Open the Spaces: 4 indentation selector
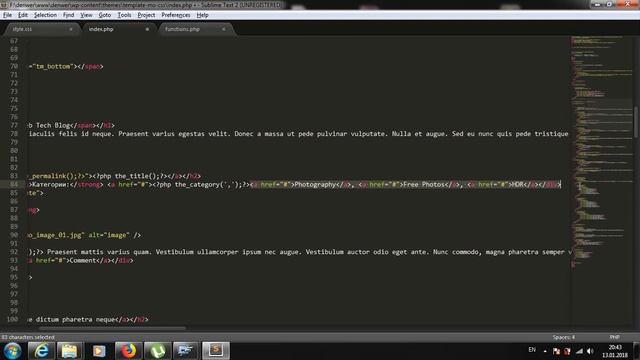 click(x=564, y=337)
